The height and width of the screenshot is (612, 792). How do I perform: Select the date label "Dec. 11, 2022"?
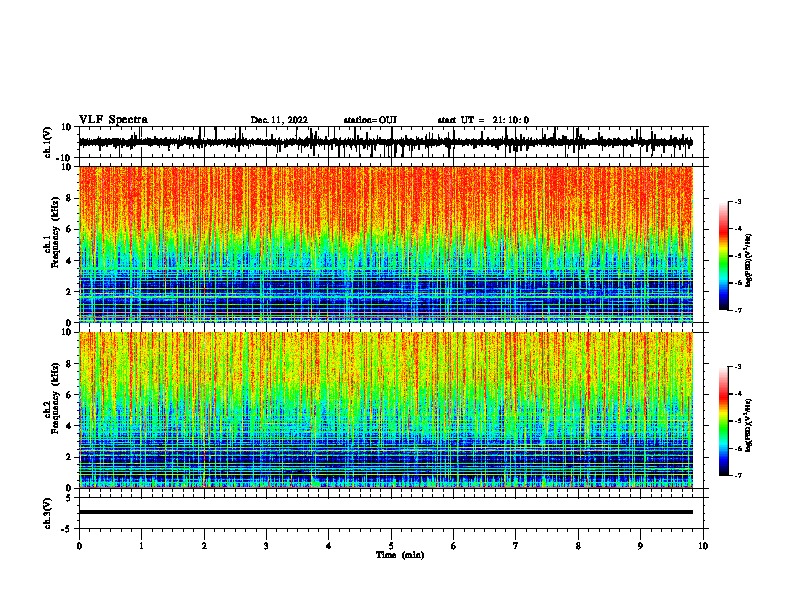[279, 120]
